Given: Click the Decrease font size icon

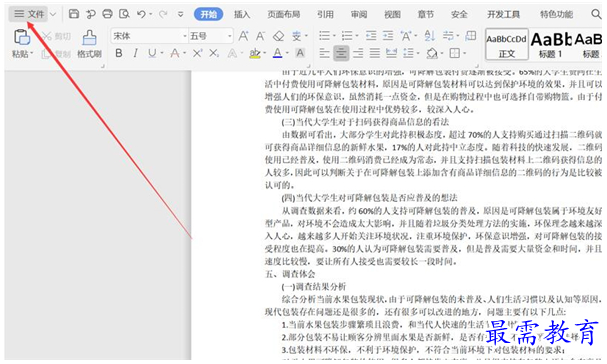Looking at the screenshot, I should (x=261, y=36).
